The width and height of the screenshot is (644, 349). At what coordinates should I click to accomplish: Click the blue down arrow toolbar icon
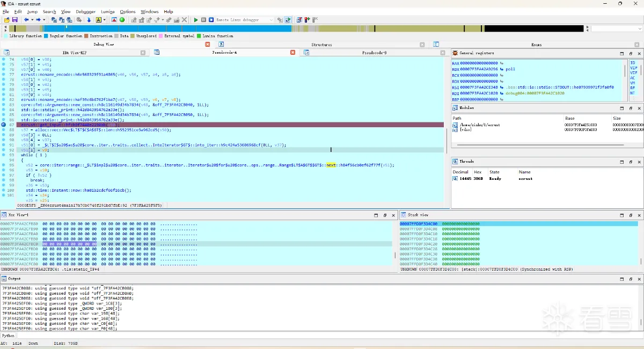point(89,20)
